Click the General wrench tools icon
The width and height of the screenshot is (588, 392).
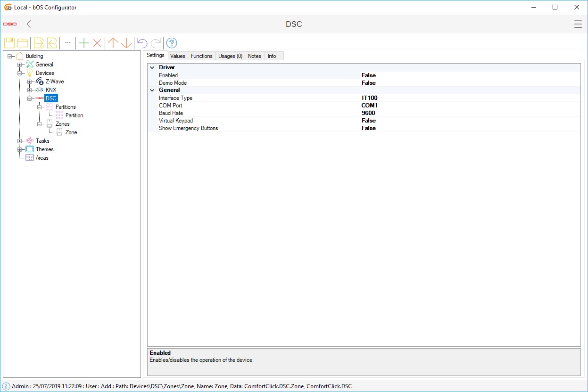(30, 65)
